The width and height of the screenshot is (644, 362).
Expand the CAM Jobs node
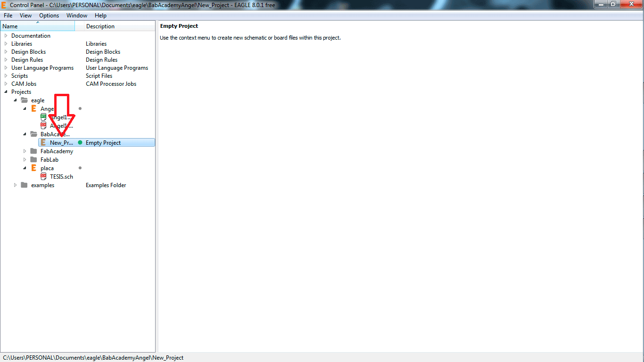pos(6,84)
